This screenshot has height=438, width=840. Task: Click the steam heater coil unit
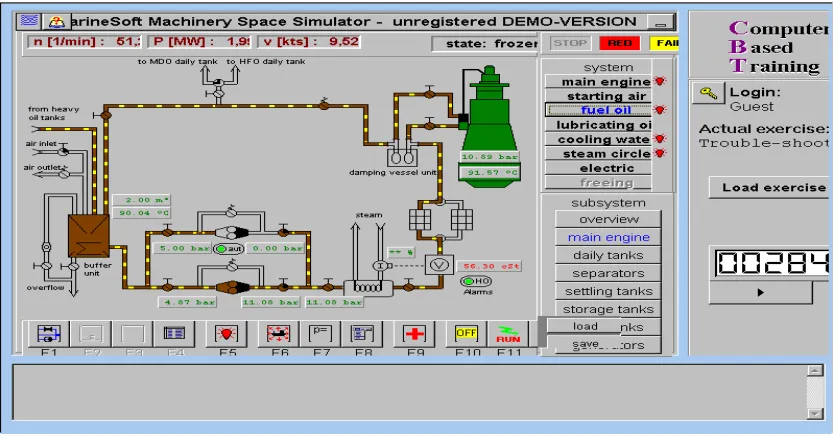(x=368, y=288)
